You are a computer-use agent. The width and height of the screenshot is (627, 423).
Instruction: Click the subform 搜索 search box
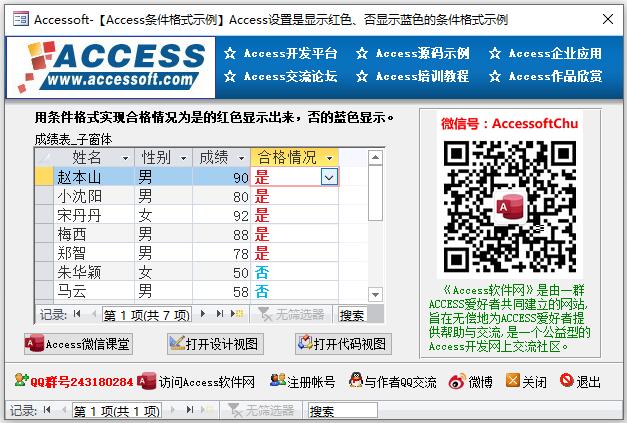[x=352, y=315]
